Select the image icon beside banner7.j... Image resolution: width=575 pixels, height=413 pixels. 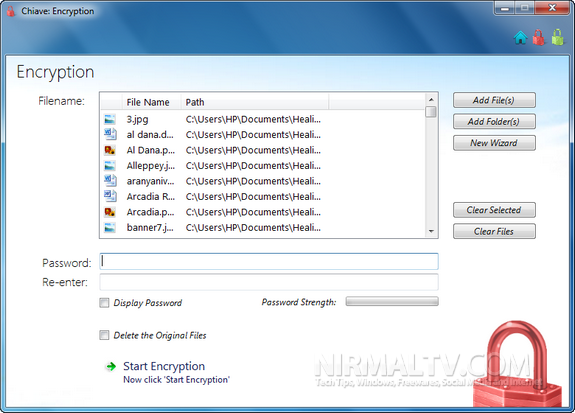tap(110, 228)
